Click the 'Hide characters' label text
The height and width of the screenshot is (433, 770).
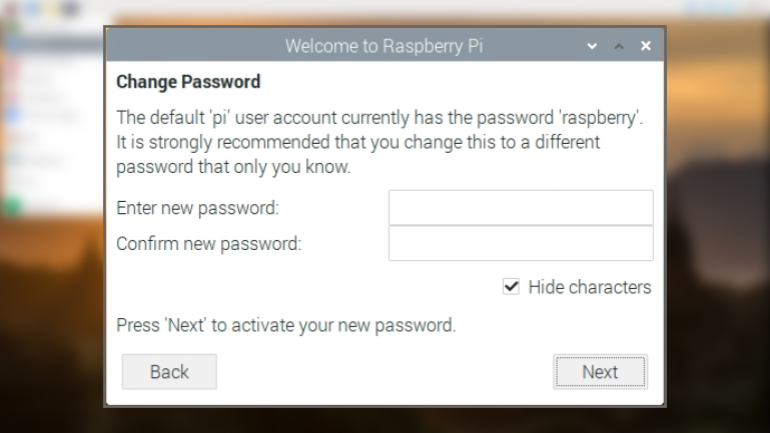tap(589, 287)
